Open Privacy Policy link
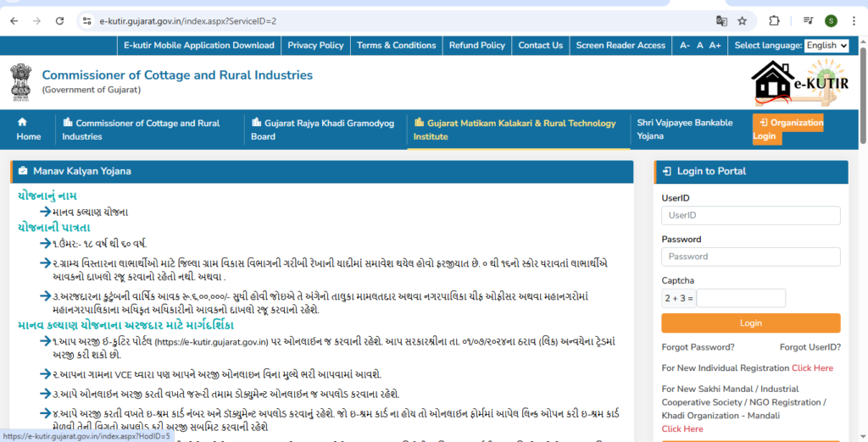Image resolution: width=868 pixels, height=442 pixels. tap(315, 46)
